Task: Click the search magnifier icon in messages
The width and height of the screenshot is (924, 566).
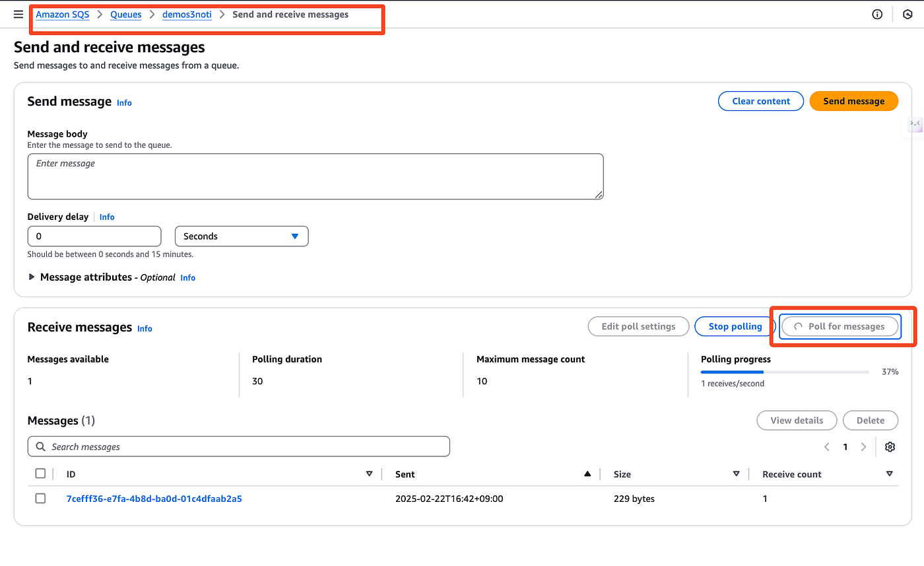Action: (x=41, y=447)
